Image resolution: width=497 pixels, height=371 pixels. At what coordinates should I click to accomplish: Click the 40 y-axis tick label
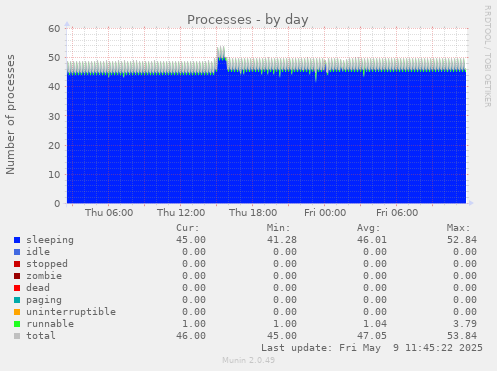coord(54,87)
